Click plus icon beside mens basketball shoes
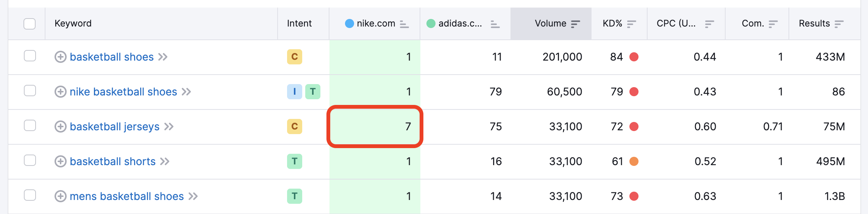This screenshot has width=868, height=214. [x=60, y=196]
